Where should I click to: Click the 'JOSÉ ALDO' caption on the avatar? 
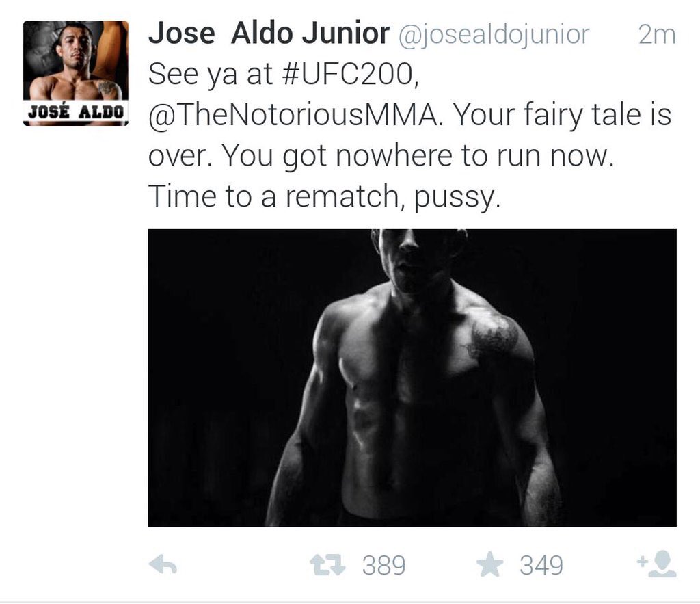click(76, 112)
